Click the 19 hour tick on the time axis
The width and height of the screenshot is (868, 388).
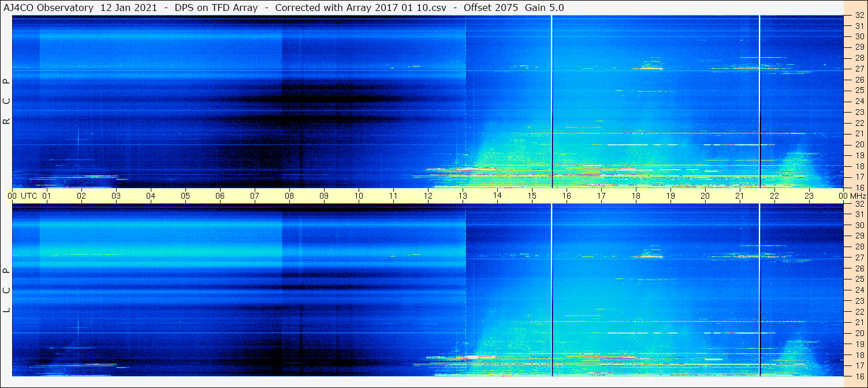click(670, 196)
